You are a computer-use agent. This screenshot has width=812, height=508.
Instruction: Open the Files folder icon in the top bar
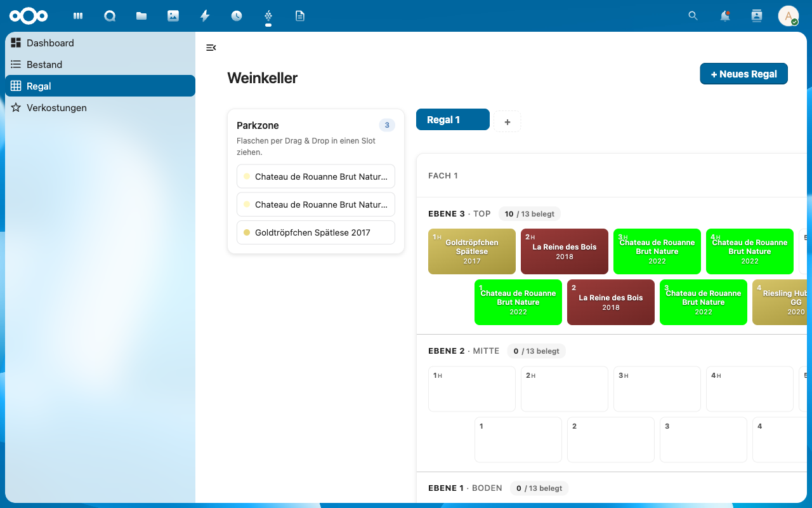[141, 16]
